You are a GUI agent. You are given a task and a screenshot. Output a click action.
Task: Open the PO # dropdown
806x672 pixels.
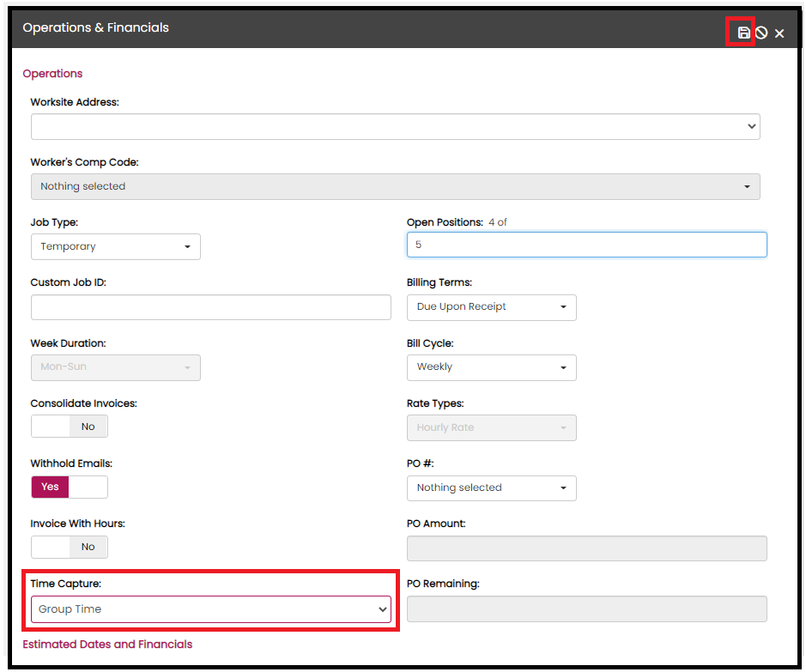click(492, 488)
